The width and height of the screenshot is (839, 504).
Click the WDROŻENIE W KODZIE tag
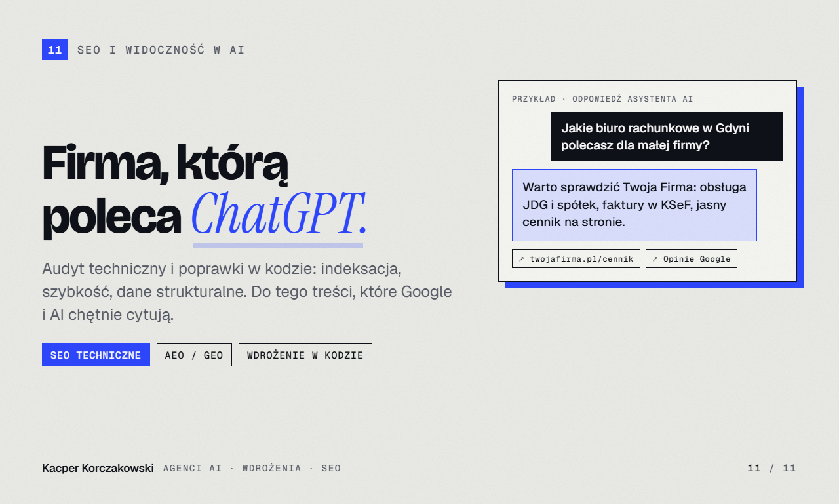(x=305, y=355)
